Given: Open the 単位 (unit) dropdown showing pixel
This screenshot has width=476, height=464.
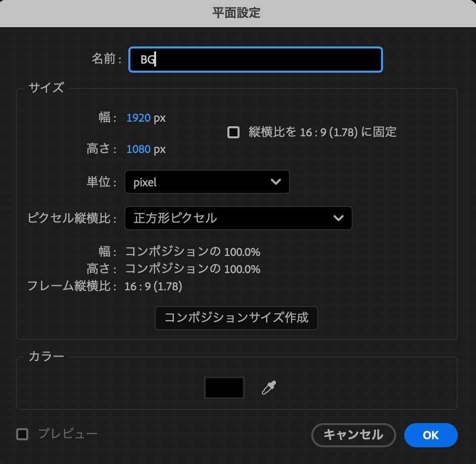Looking at the screenshot, I should click(207, 182).
